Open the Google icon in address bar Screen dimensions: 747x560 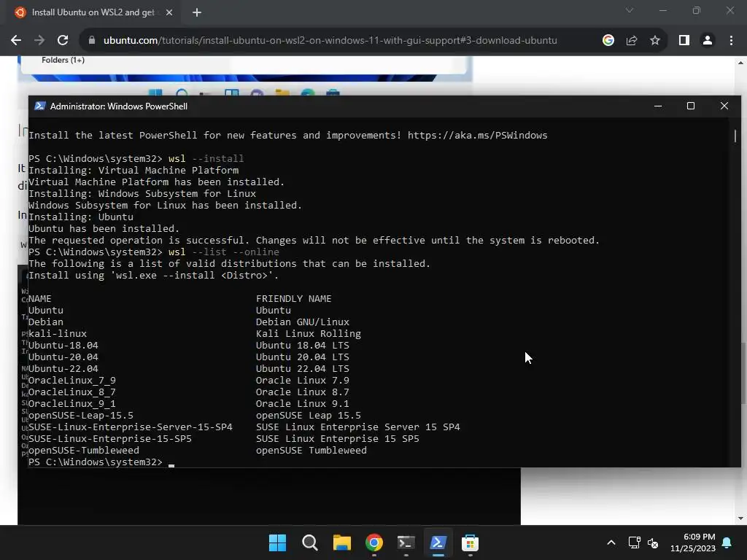(x=608, y=41)
